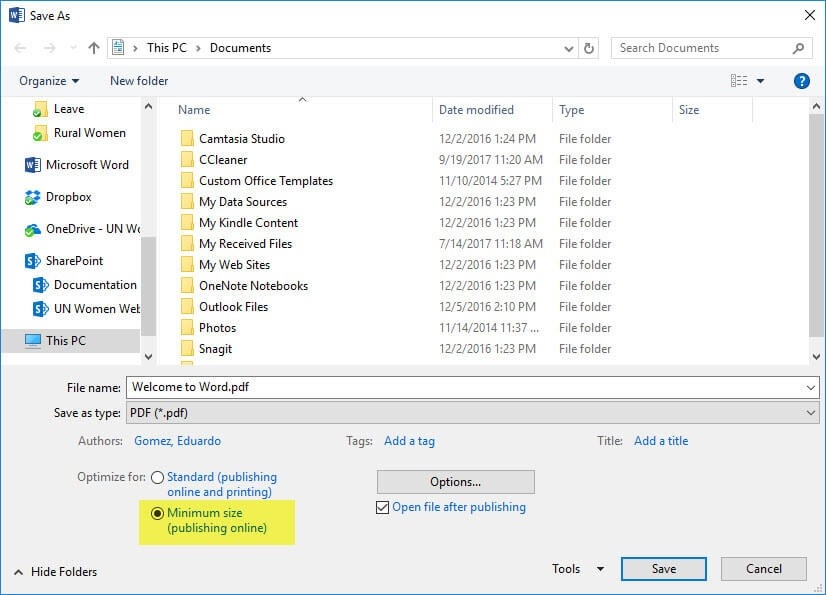Click author Gomez, Eduardo
The width and height of the screenshot is (826, 595).
click(x=178, y=441)
